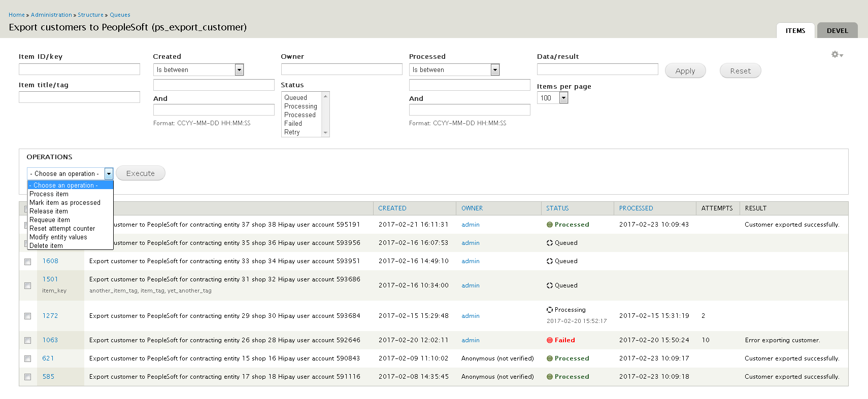
Task: Open the gear settings icon
Action: tap(837, 55)
